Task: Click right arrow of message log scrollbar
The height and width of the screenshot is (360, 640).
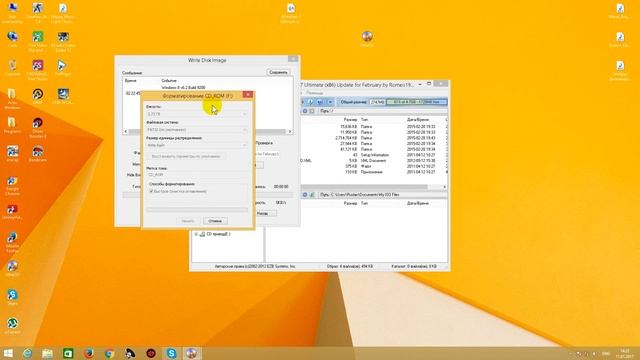Action: [290, 131]
